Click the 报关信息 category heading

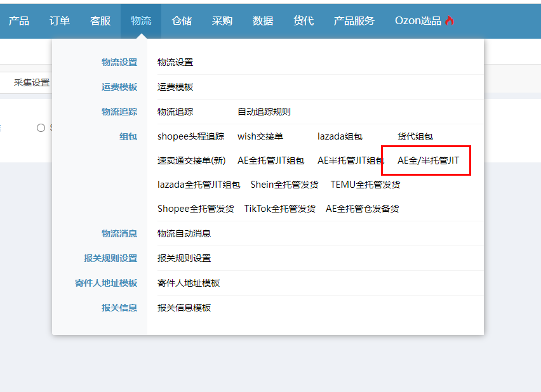click(119, 308)
